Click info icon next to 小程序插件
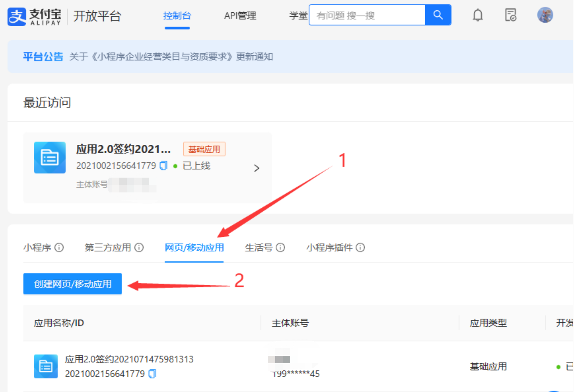This screenshot has height=392, width=574. 360,248
